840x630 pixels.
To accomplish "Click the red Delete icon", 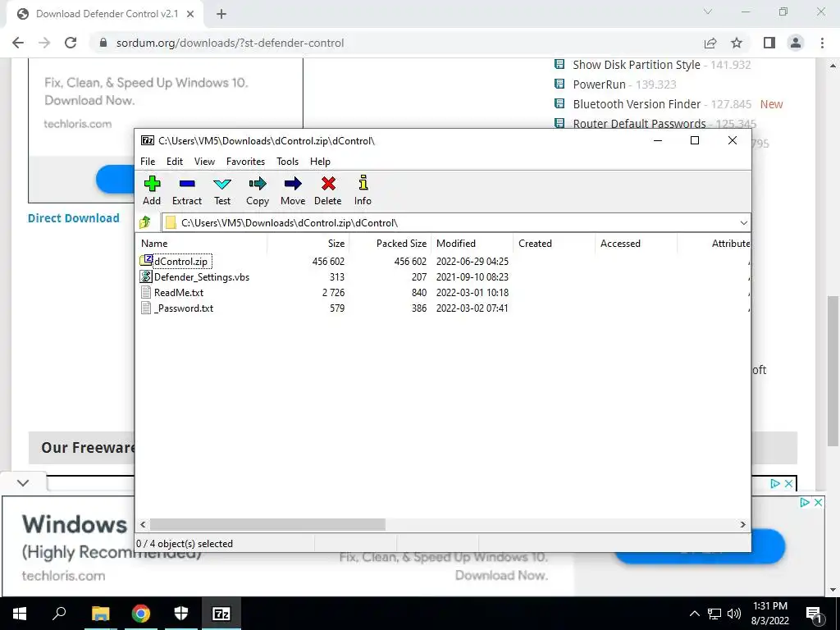I will click(328, 184).
